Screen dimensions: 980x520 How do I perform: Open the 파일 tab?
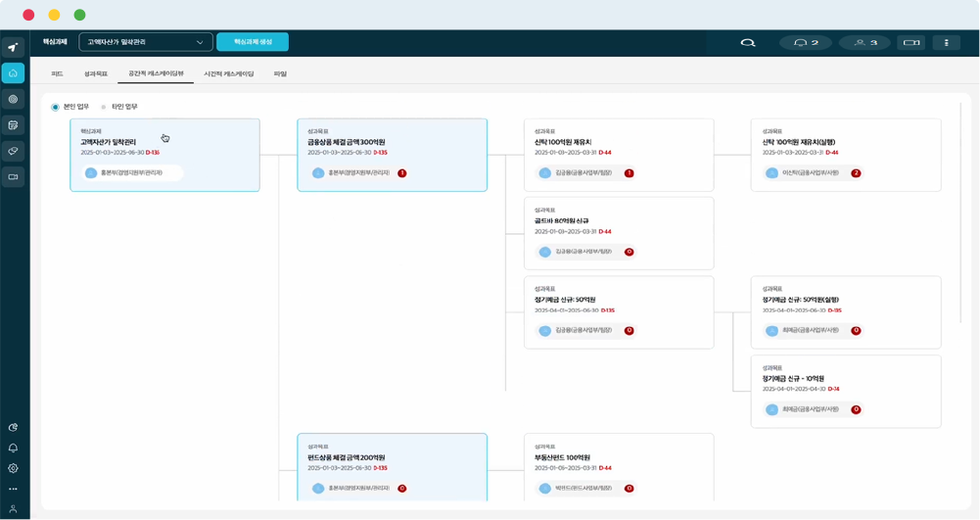click(x=280, y=73)
